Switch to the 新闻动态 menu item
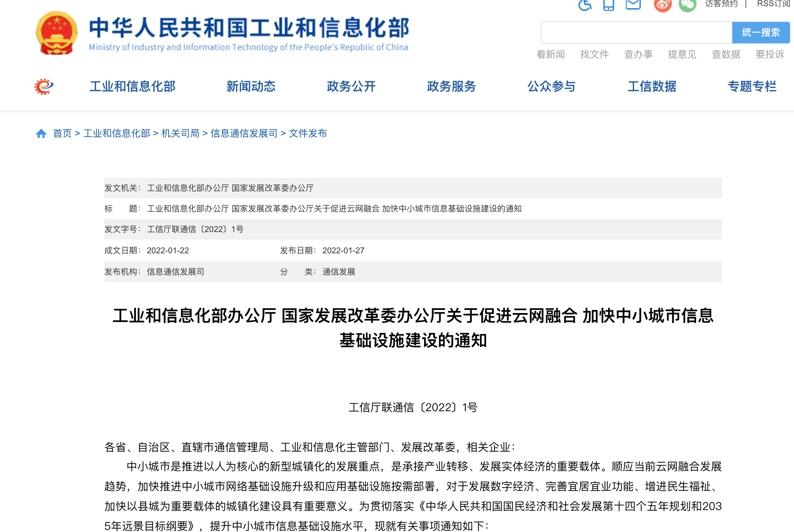 [x=252, y=86]
